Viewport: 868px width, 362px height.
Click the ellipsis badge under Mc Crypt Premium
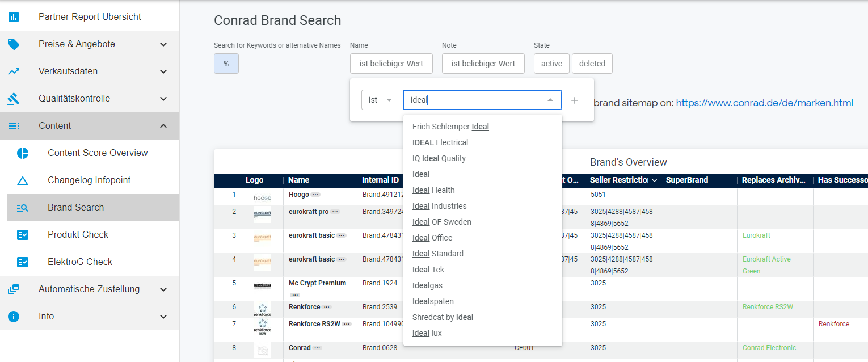295,295
